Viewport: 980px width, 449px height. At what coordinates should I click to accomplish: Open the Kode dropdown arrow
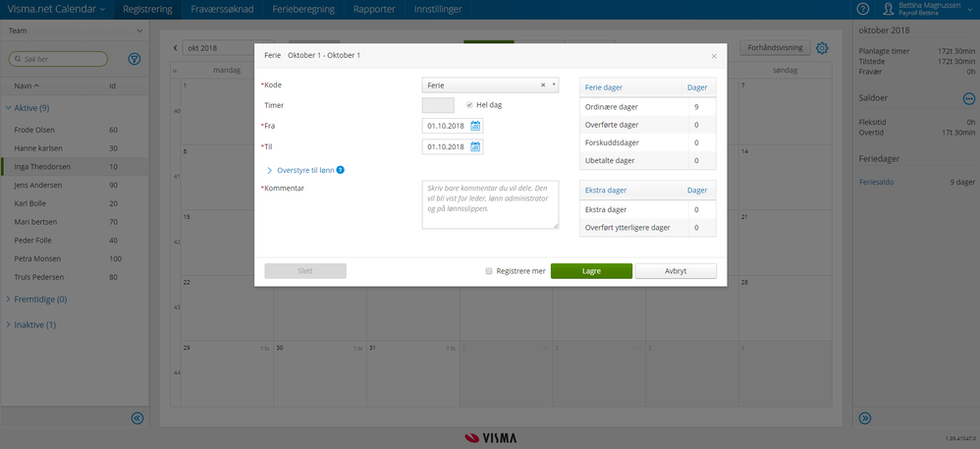tap(554, 84)
